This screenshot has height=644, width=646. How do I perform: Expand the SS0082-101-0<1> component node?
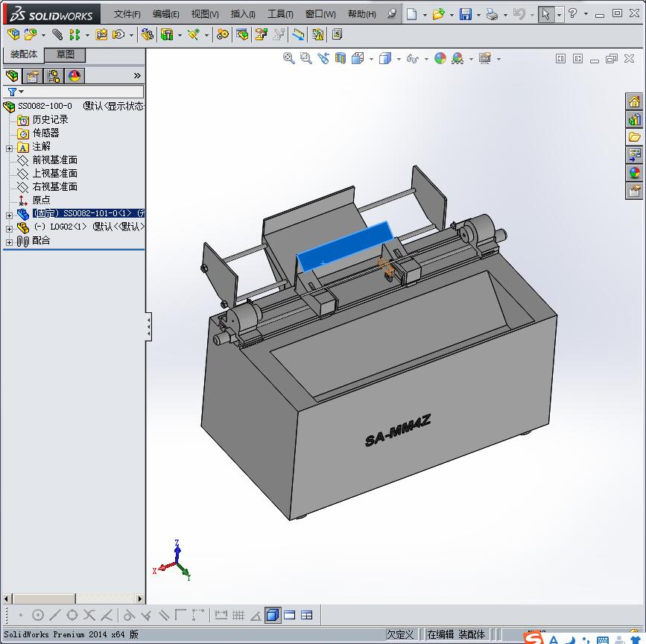point(10,215)
